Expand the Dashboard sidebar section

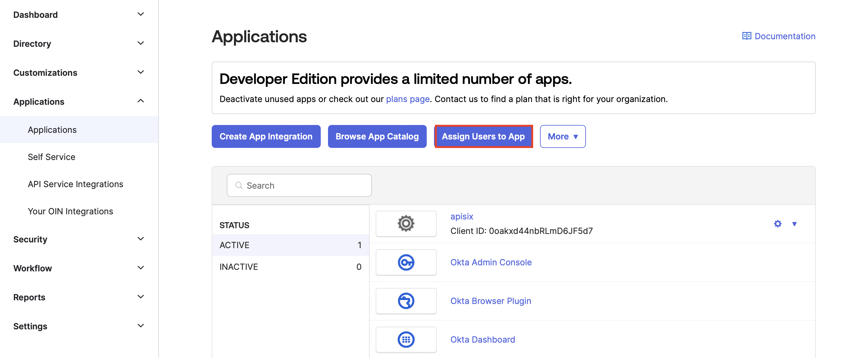tap(141, 14)
